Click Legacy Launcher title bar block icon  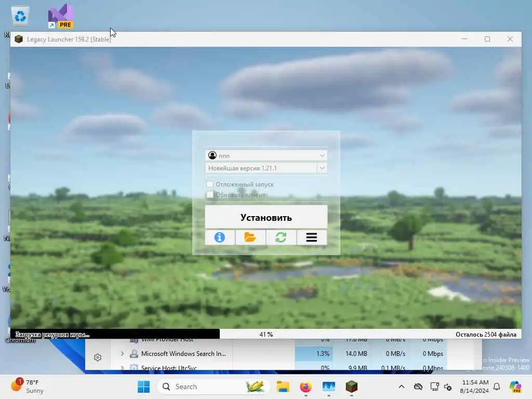coord(19,39)
